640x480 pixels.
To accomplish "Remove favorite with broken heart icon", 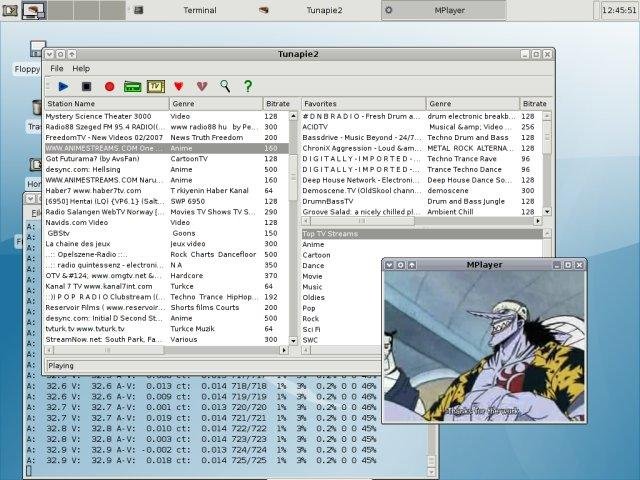I will pos(202,87).
